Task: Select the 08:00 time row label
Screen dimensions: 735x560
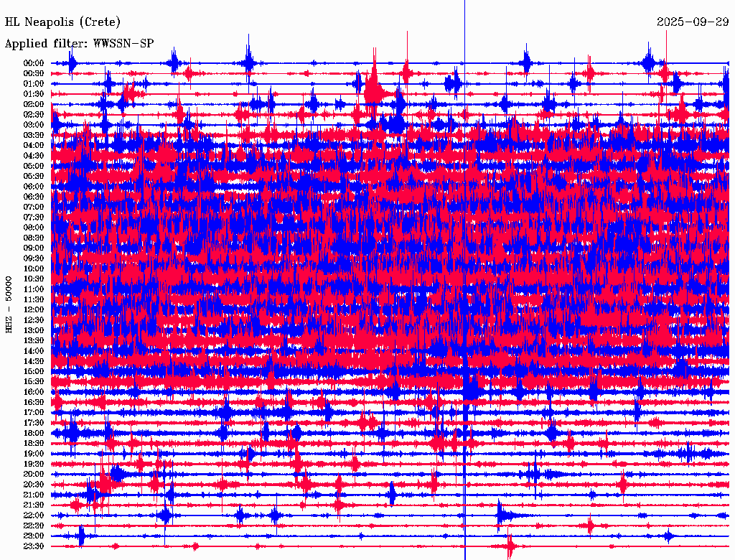Action: (34, 228)
